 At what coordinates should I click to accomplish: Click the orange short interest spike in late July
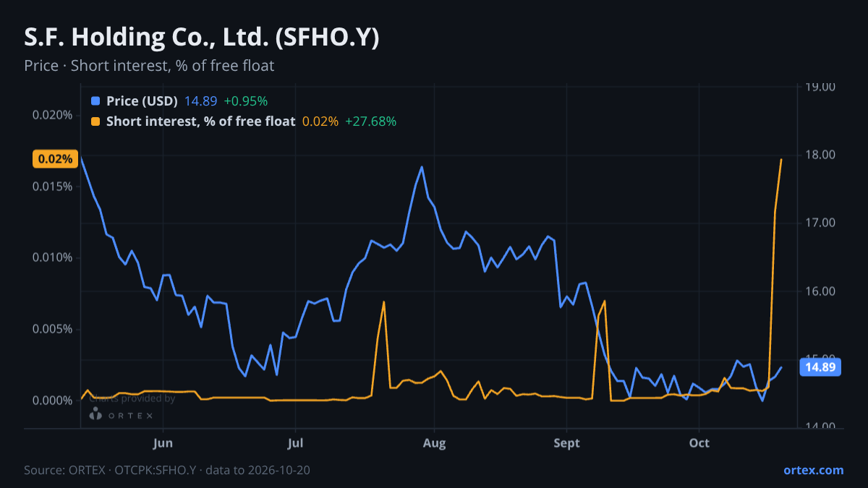click(x=384, y=302)
